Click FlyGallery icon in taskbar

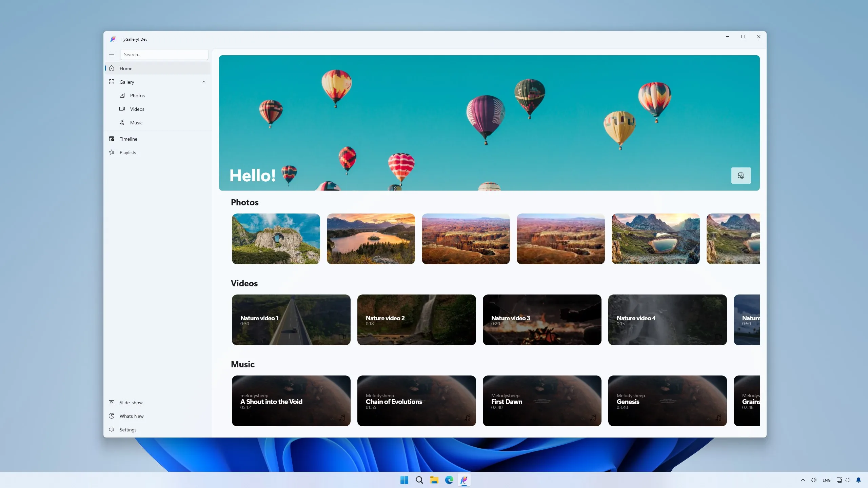464,480
